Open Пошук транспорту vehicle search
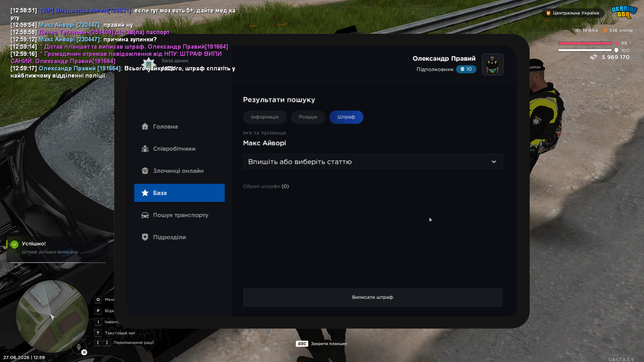The image size is (644, 362). pos(179,215)
